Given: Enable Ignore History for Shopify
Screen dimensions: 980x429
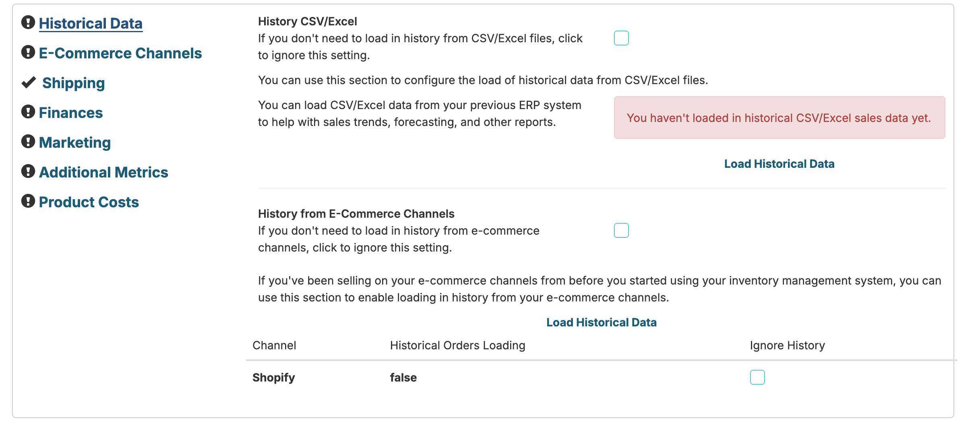Looking at the screenshot, I should click(x=757, y=377).
